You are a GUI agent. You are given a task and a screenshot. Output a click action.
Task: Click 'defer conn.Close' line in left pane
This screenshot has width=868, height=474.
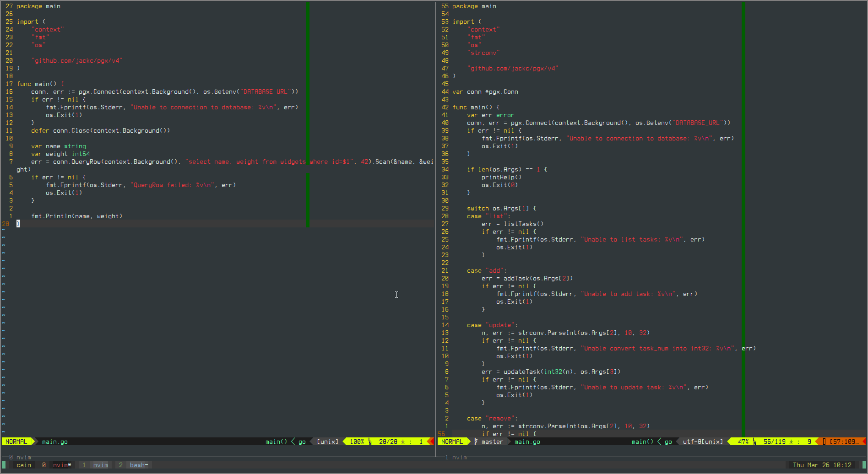100,130
